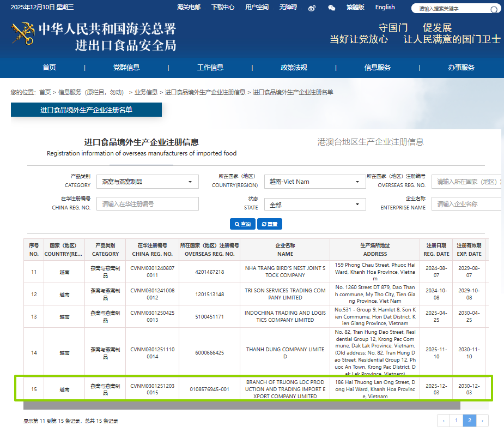Switch language via English link
Viewport: 504px width, 432px height.
coord(385,7)
